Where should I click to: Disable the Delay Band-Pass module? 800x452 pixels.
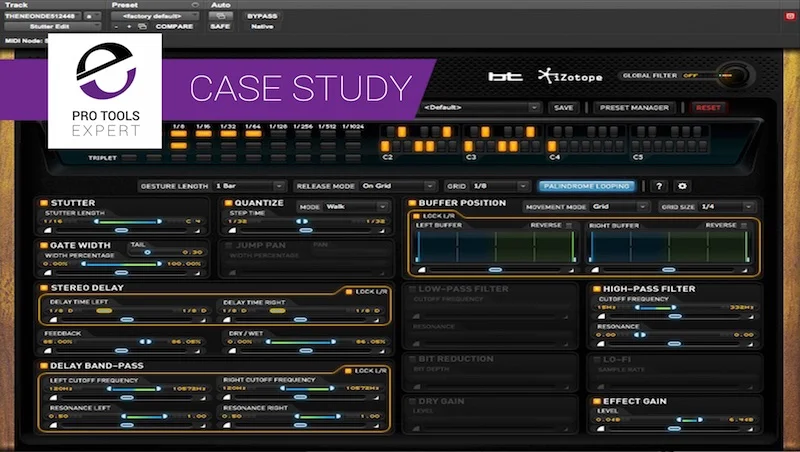click(x=44, y=366)
